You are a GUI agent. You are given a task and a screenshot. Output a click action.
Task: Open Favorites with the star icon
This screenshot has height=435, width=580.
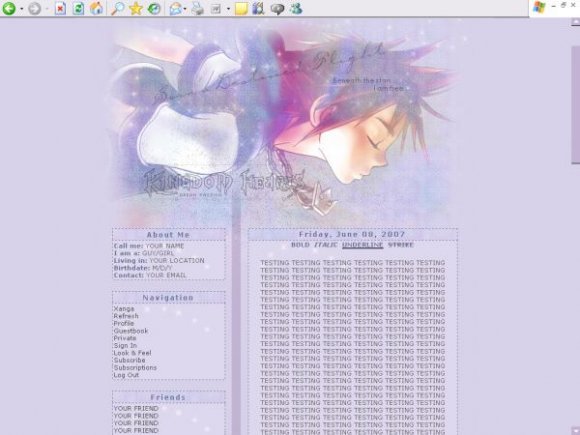136,8
